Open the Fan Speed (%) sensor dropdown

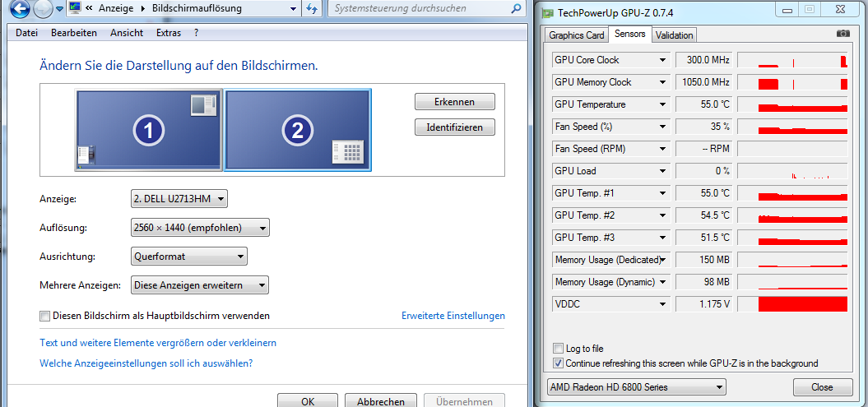[662, 127]
